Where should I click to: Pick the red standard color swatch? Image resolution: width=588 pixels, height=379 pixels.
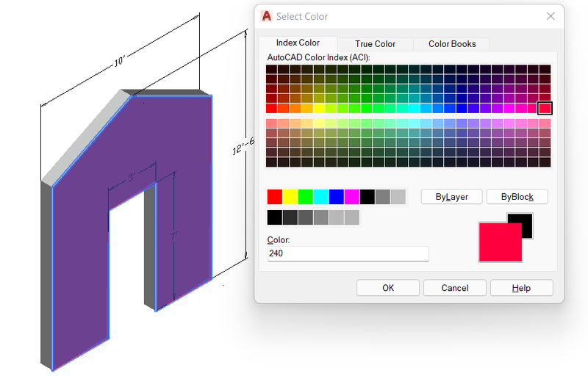click(x=274, y=197)
